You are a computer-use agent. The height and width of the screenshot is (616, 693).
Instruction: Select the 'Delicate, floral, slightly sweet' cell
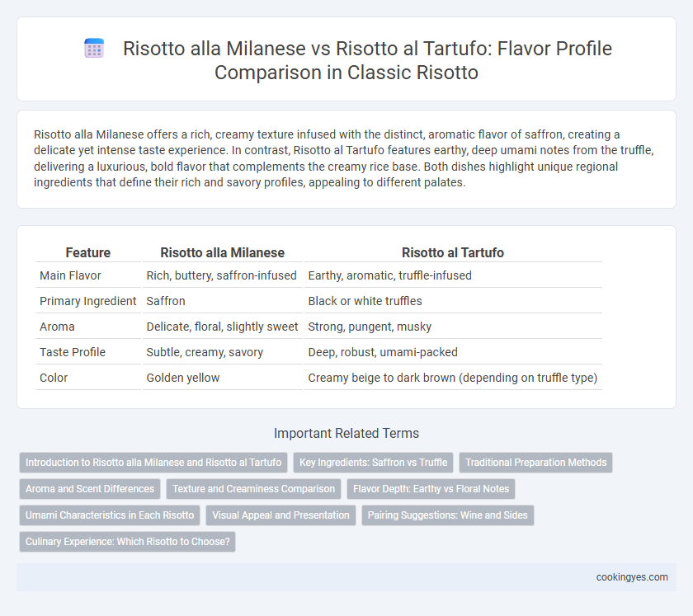pyautogui.click(x=222, y=327)
